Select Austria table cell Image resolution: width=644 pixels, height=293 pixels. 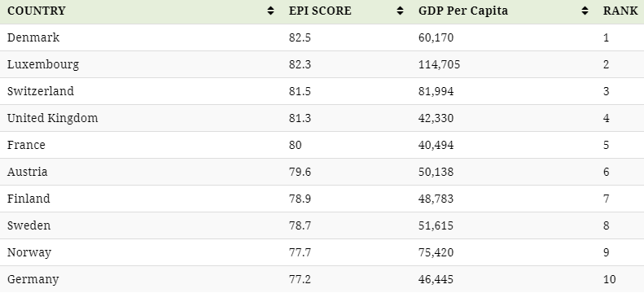pos(27,172)
